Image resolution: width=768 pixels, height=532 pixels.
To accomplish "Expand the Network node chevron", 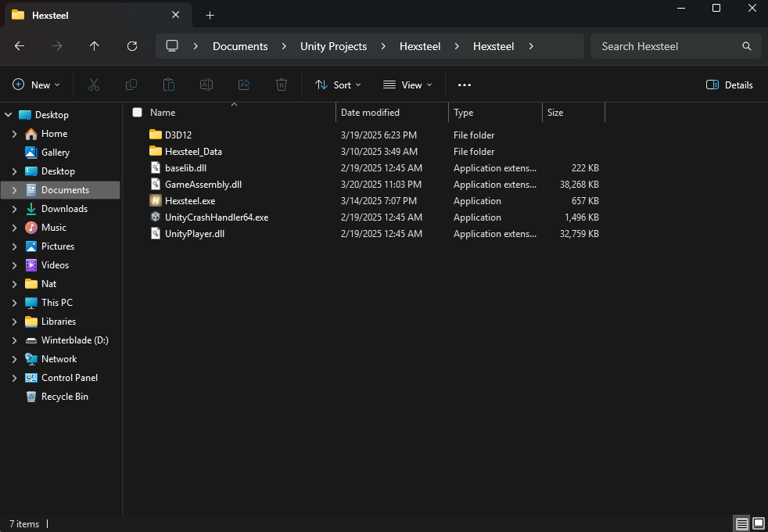I will click(x=14, y=359).
